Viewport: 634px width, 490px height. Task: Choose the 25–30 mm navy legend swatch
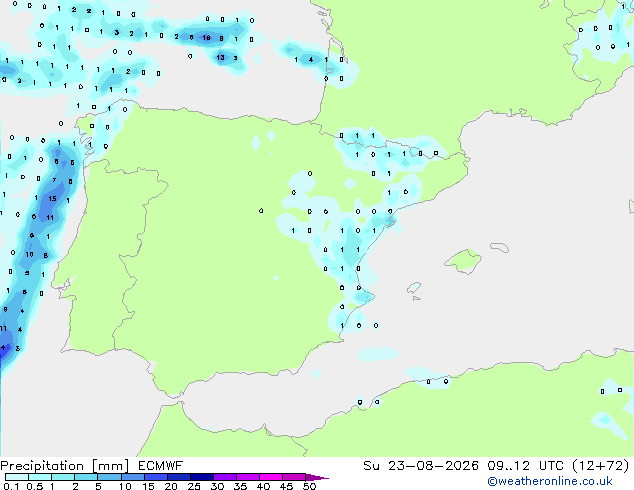[x=201, y=477]
